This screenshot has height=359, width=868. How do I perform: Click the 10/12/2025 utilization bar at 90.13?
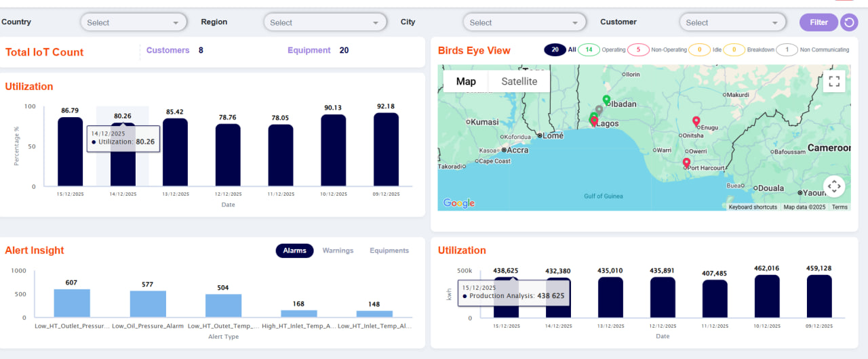[x=333, y=150]
